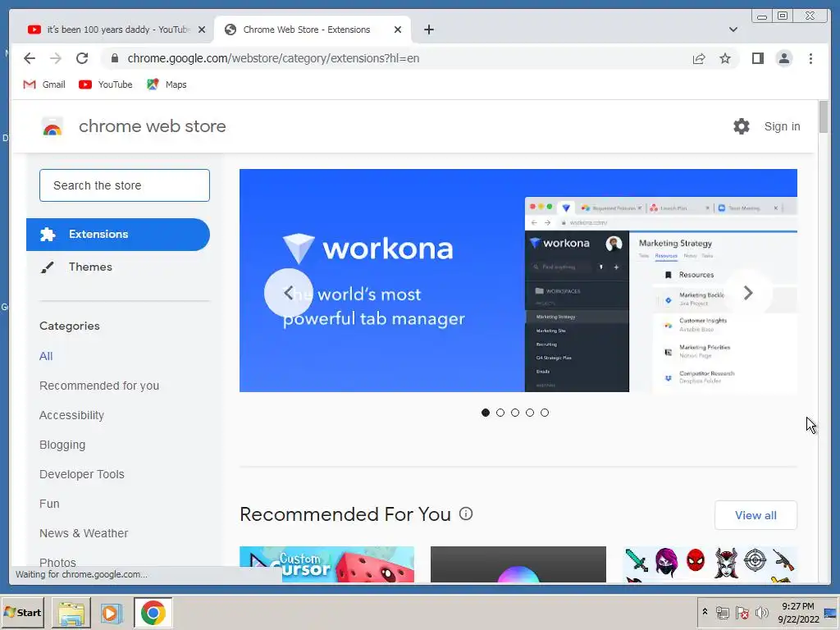Open the Windows Start menu
Viewport: 840px width, 630px height.
22,612
